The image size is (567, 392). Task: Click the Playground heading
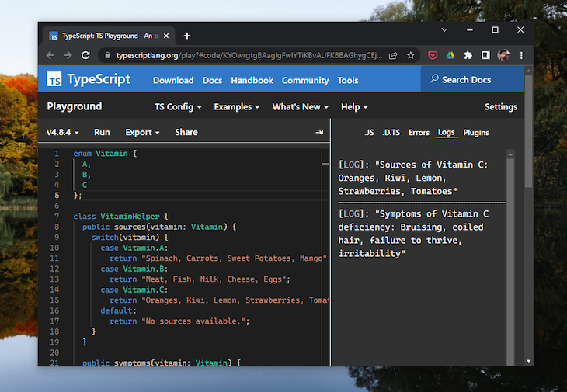[75, 106]
